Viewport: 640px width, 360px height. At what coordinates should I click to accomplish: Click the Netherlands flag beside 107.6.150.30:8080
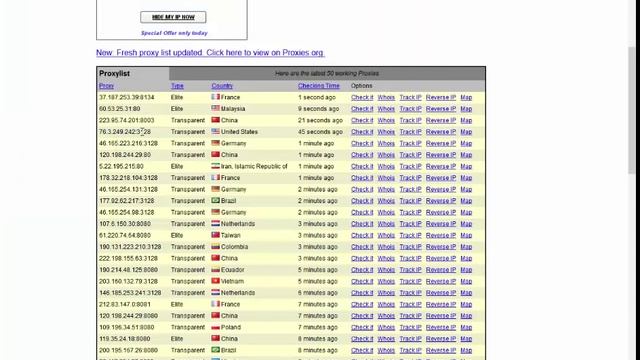[216, 224]
